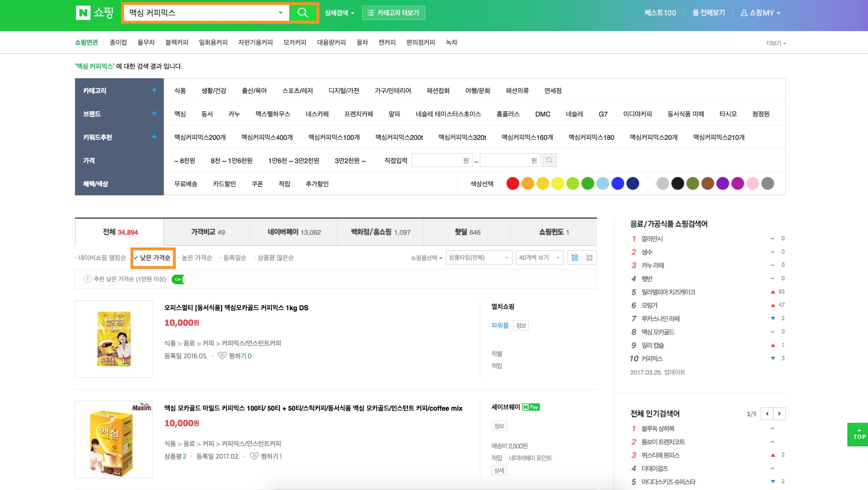Select 높은 가격순 sort option
Screen dimensions: 868x490
coord(197,258)
